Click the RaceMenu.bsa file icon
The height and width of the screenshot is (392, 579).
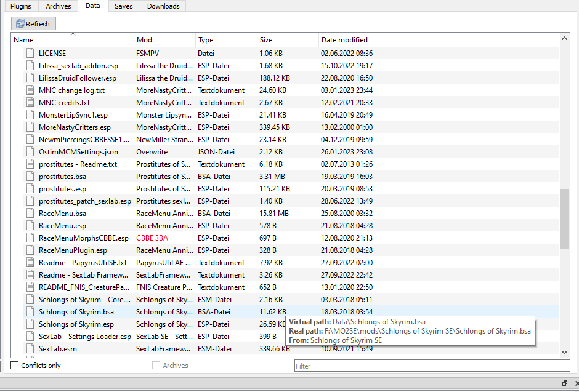[30, 213]
